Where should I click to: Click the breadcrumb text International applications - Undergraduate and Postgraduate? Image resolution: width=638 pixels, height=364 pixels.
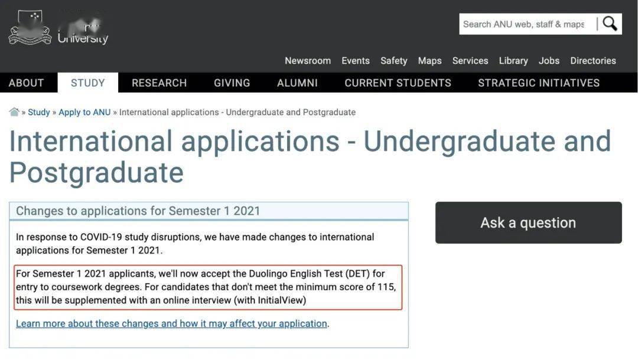[237, 112]
